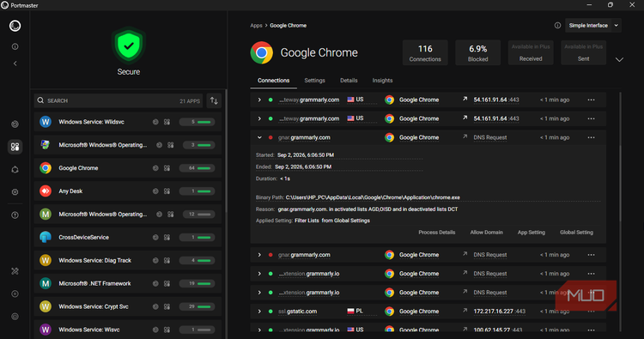Click Any Desk app icon in list

[x=46, y=191]
